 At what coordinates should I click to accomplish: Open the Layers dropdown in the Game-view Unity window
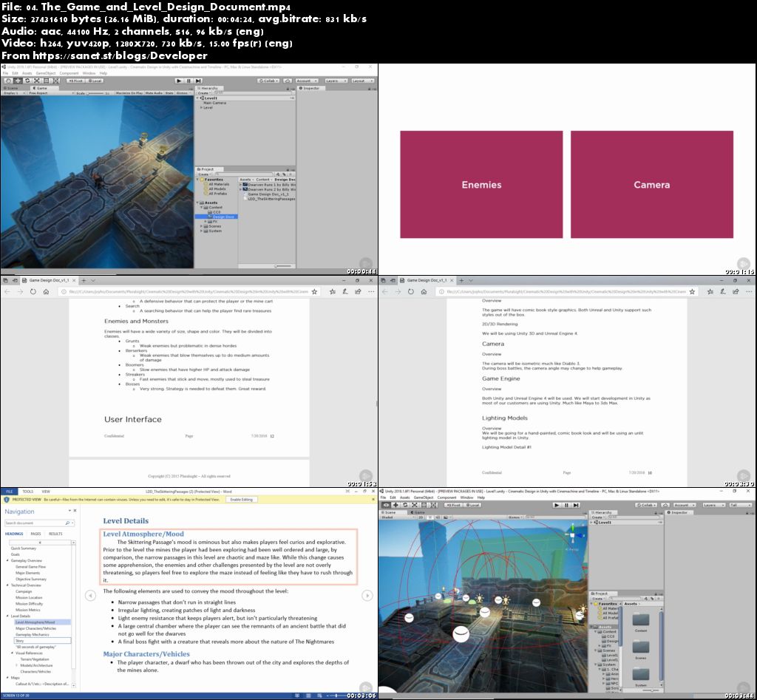pyautogui.click(x=336, y=81)
